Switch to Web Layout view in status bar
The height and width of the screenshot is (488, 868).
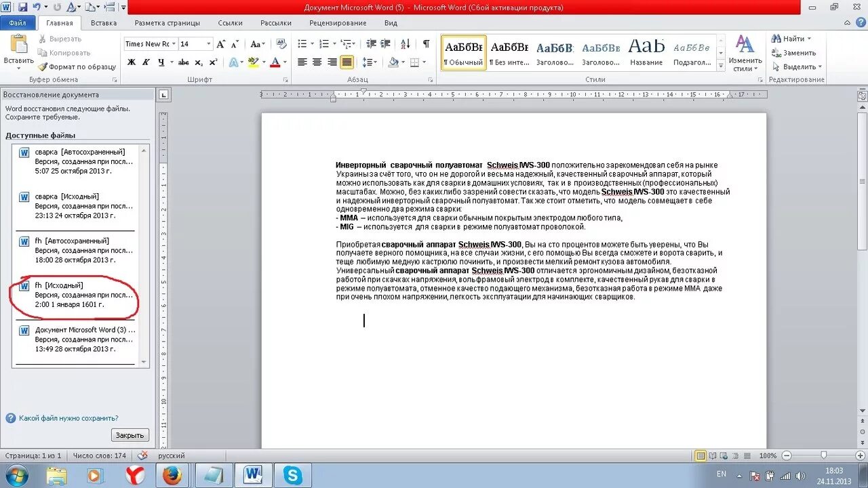pyautogui.click(x=723, y=456)
